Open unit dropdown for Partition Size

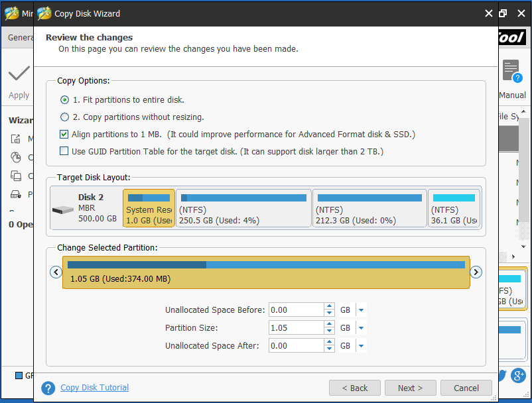362,327
